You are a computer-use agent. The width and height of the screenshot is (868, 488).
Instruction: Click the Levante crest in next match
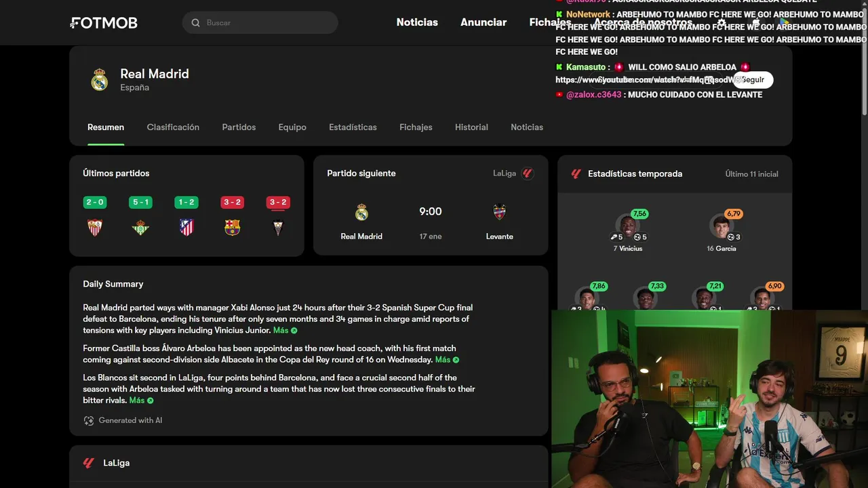click(500, 213)
